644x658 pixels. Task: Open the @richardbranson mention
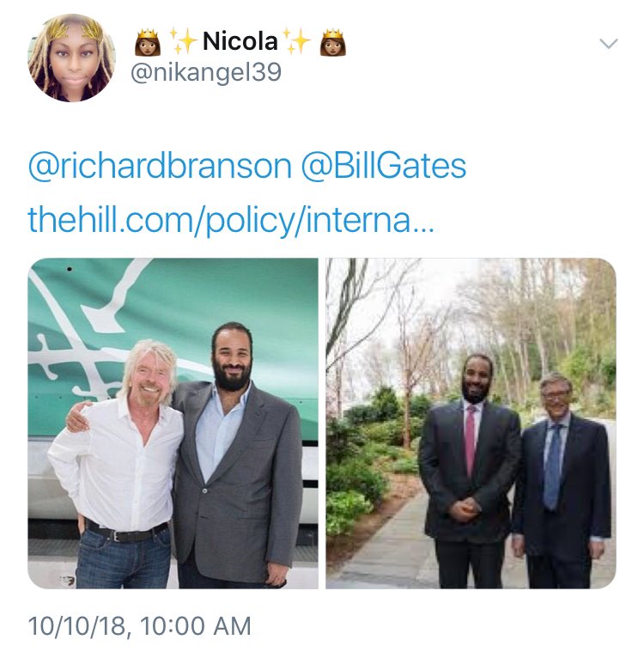(x=160, y=167)
